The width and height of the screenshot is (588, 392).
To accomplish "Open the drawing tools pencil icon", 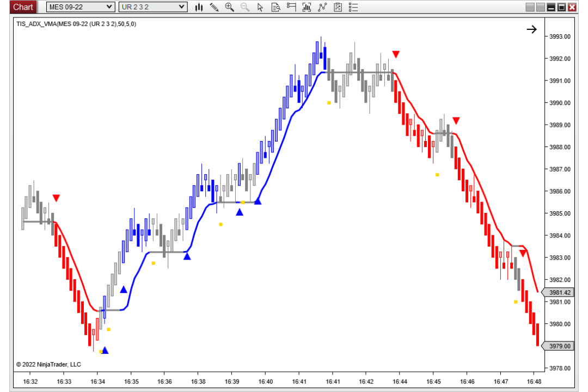I will [214, 7].
